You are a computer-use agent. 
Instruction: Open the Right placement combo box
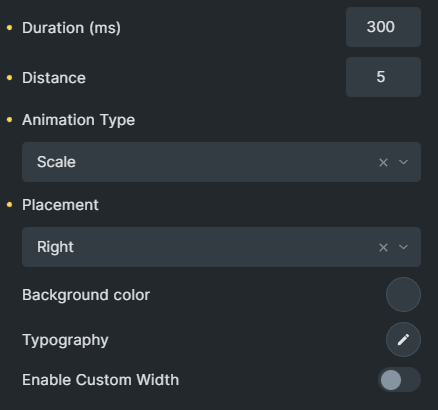tap(221, 247)
